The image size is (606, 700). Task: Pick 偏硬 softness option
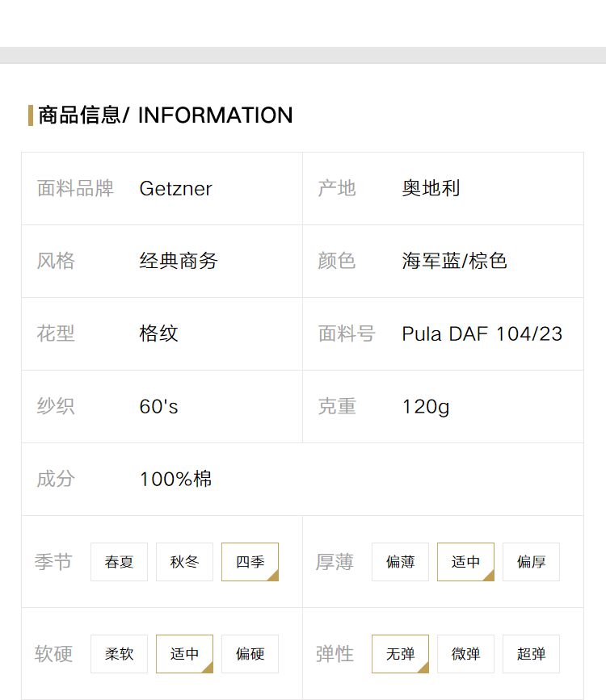click(x=250, y=653)
